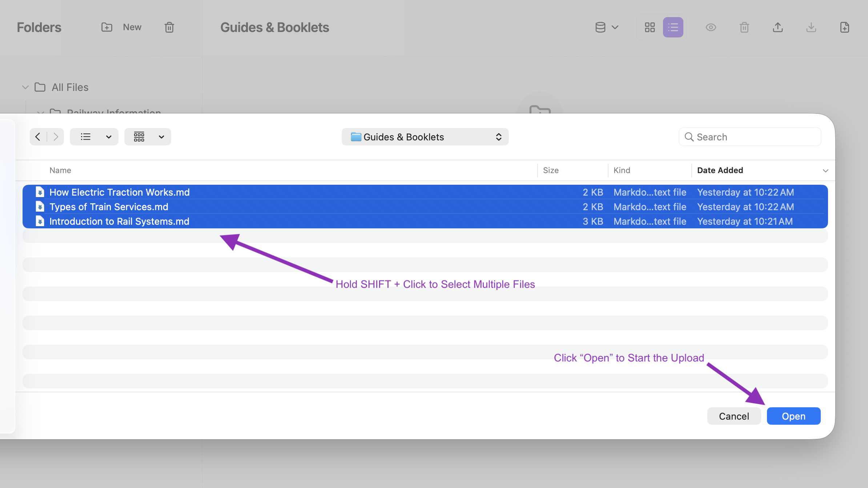The height and width of the screenshot is (488, 868).
Task: Click the add-file icon at top right
Action: (844, 27)
